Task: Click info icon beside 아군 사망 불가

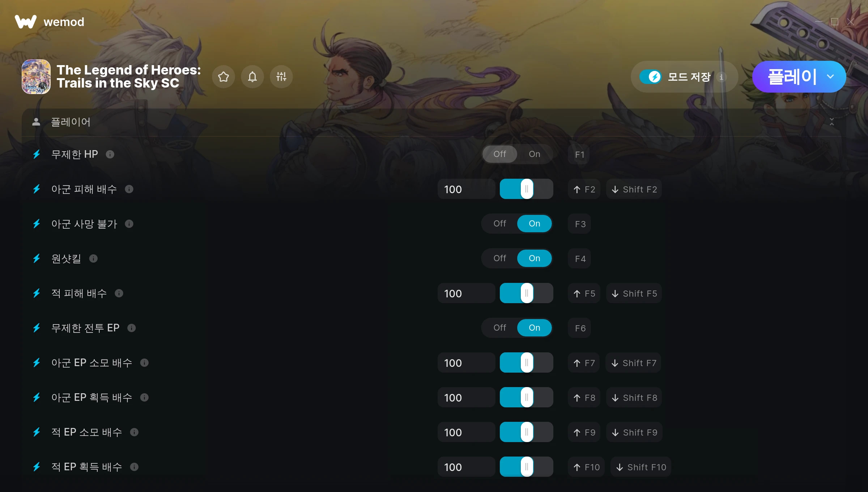Action: pos(129,224)
